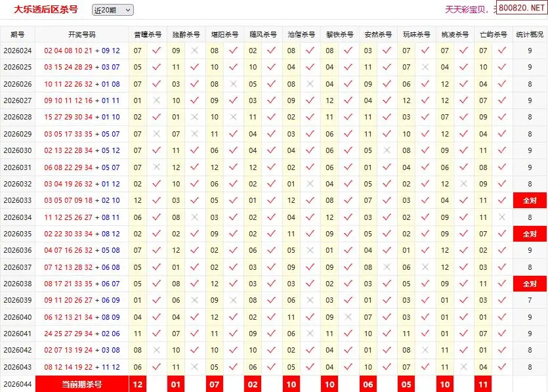Click the red 全对 badge for row 2026033
548x392 pixels.
pyautogui.click(x=530, y=201)
